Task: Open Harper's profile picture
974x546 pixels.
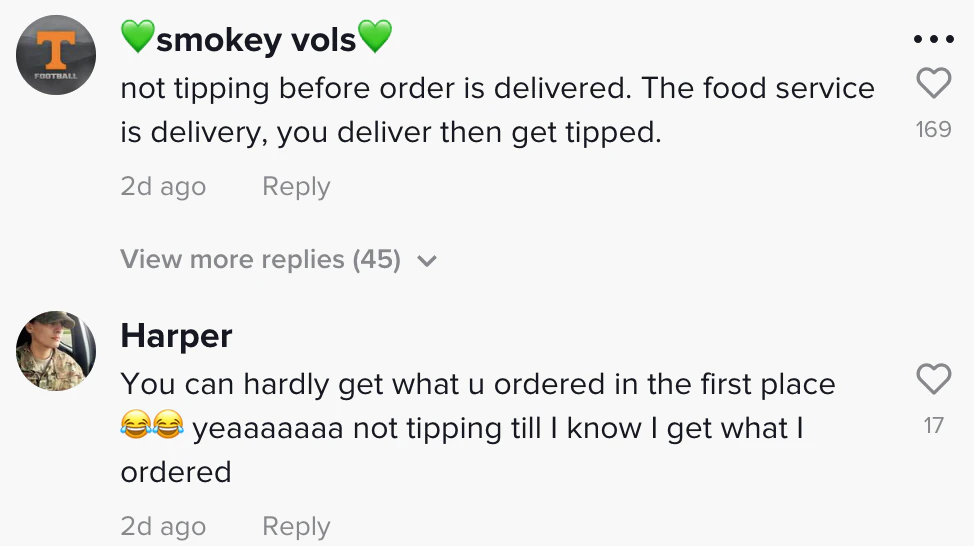Action: click(56, 351)
